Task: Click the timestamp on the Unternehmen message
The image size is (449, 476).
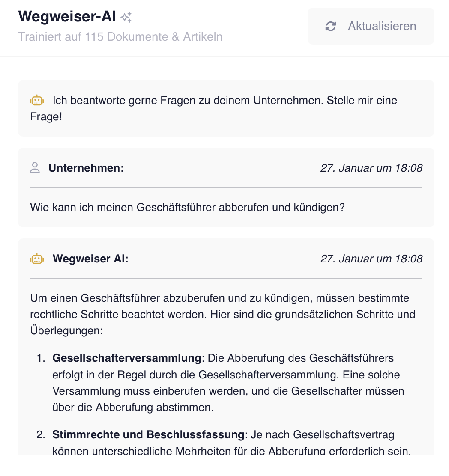Action: 371,168
